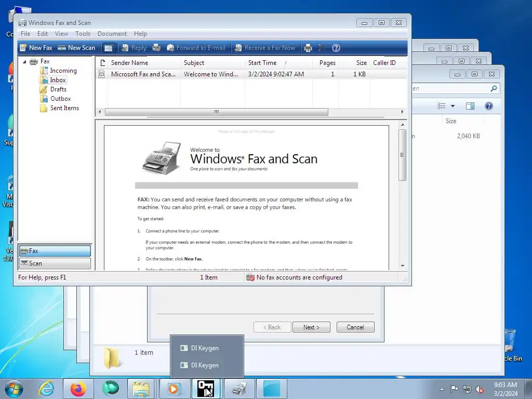Screen dimensions: 532x399
Task: Click the horizontal scrollbar thumb in the message list
Action: click(x=217, y=112)
